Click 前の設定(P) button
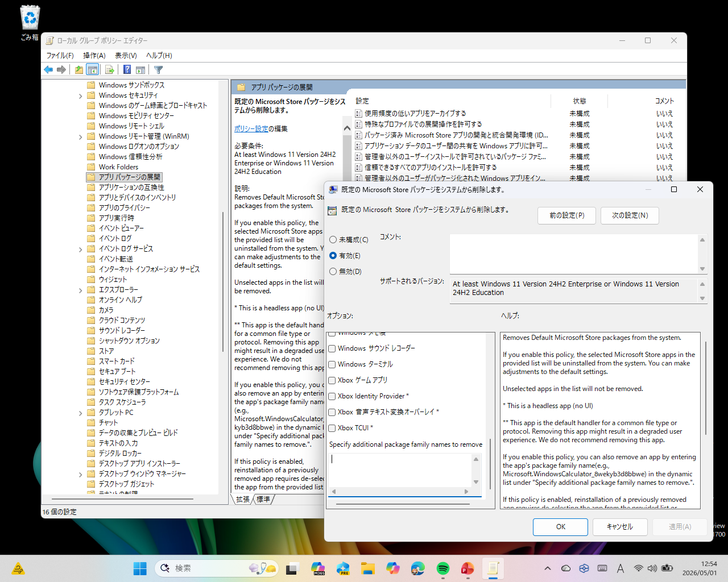Image resolution: width=728 pixels, height=582 pixels. point(566,215)
